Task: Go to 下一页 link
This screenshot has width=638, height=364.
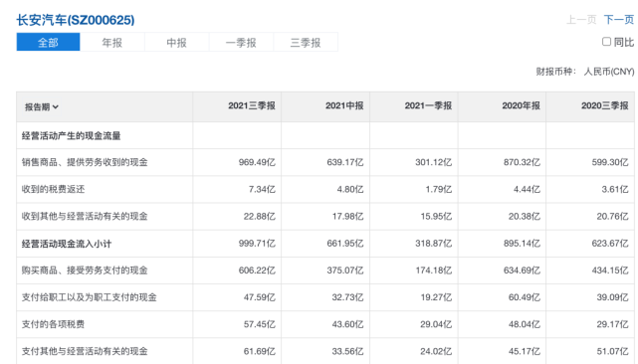Action: [619, 20]
